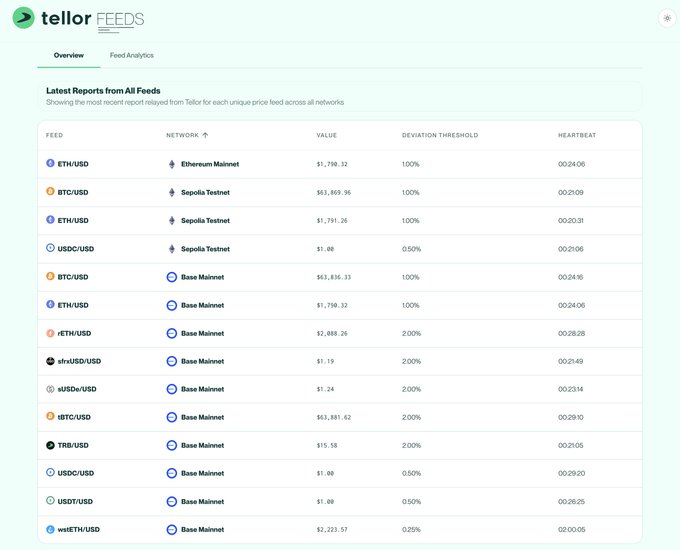Image resolution: width=680 pixels, height=550 pixels.
Task: Toggle the light/dark theme sun button
Action: (x=667, y=18)
